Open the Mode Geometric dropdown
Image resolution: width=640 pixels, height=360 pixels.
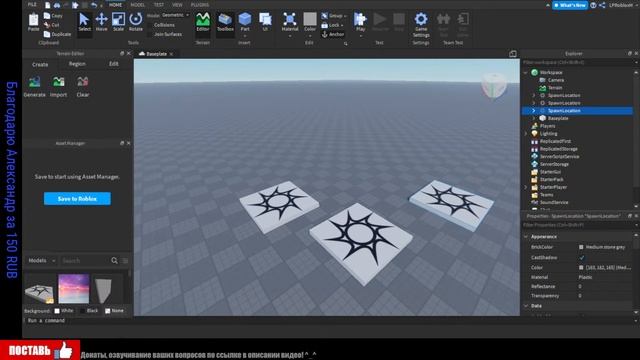click(175, 15)
